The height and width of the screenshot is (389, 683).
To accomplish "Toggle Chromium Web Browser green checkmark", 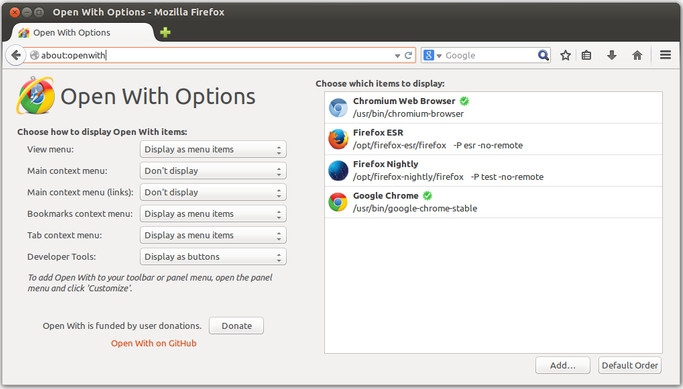I will [x=464, y=101].
